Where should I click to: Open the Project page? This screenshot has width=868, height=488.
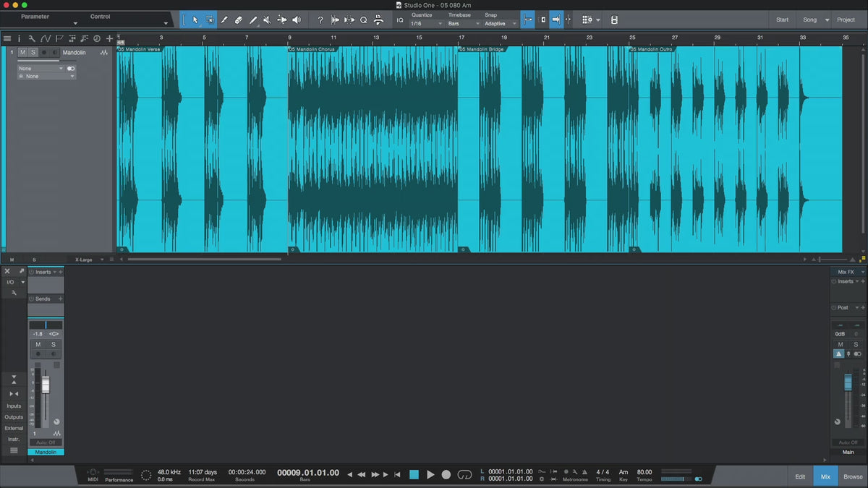tap(846, 20)
